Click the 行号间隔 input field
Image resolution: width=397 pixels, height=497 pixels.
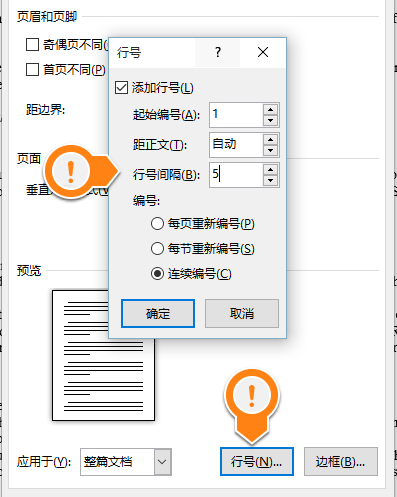tap(236, 175)
